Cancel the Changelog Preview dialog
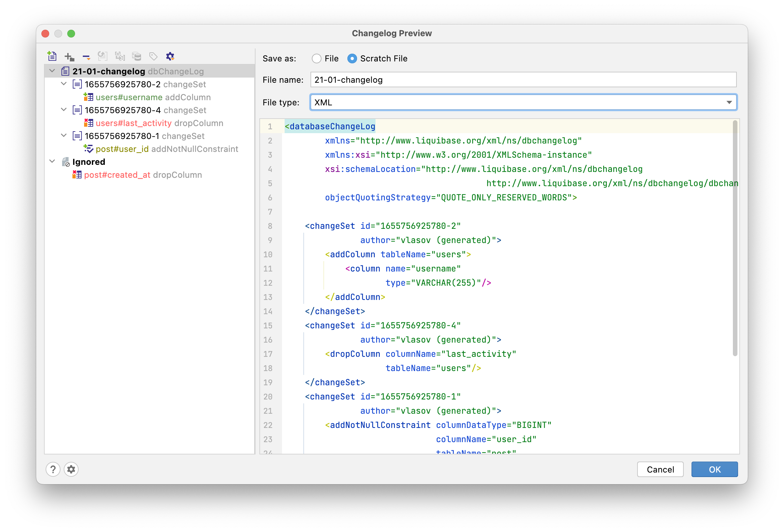 pos(660,469)
